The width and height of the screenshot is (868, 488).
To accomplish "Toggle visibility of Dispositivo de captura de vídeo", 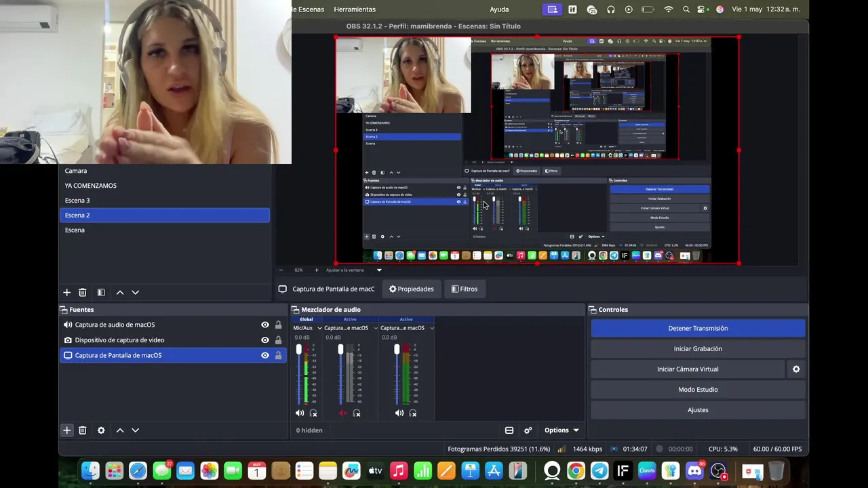I will tap(265, 340).
